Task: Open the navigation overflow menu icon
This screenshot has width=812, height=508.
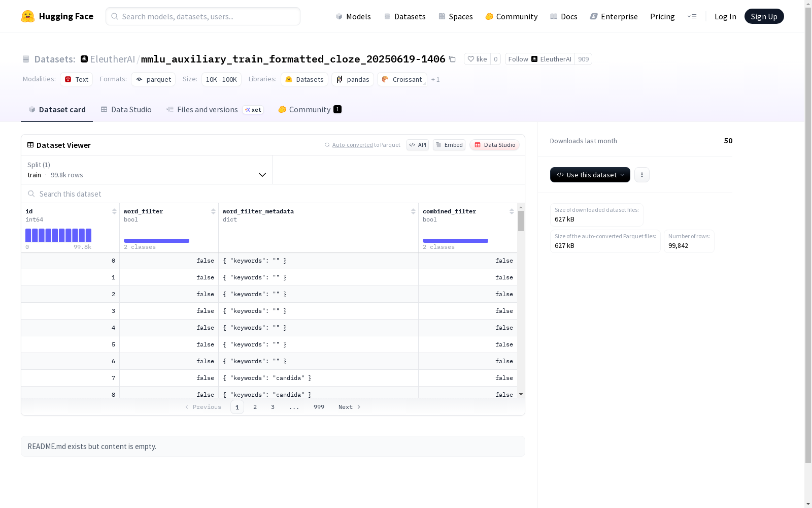Action: pos(692,16)
